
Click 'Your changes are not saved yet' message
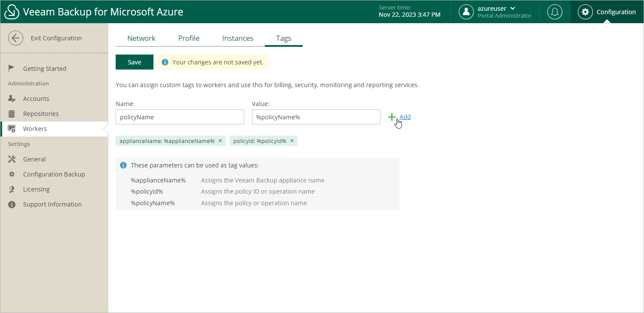(218, 62)
